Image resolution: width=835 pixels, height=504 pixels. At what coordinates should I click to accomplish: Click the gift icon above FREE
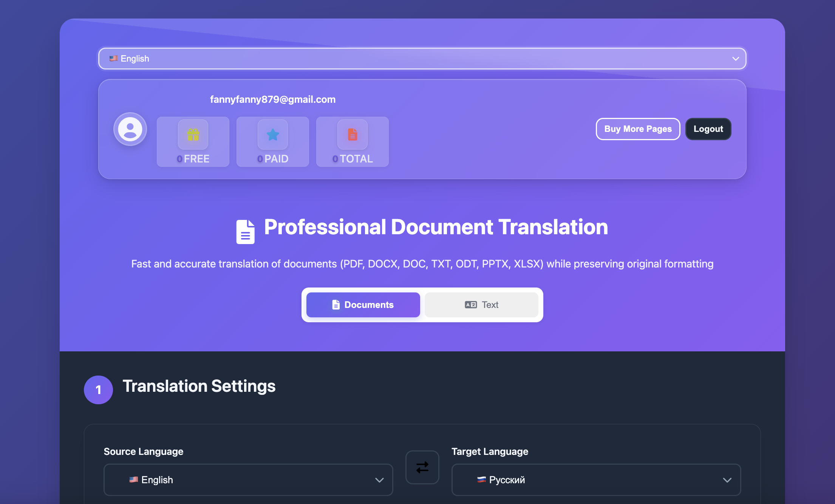[x=193, y=135]
